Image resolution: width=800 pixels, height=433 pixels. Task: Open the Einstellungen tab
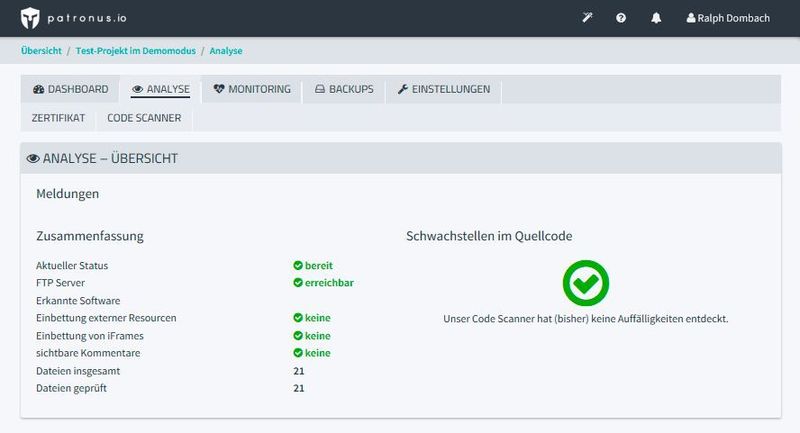444,89
